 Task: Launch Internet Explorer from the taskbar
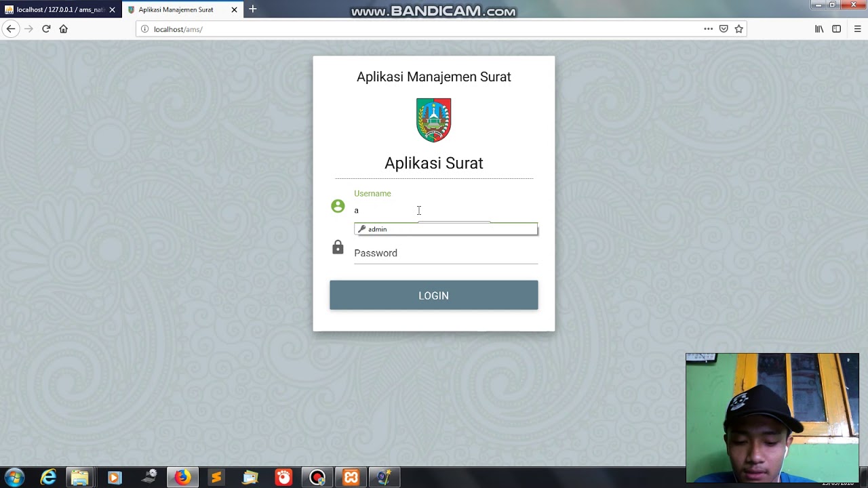click(x=48, y=478)
